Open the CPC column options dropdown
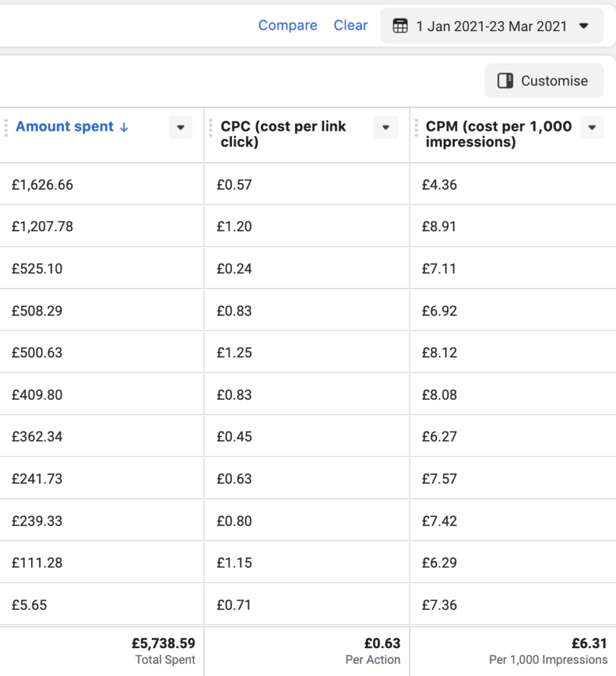This screenshot has height=676, width=616. click(386, 127)
